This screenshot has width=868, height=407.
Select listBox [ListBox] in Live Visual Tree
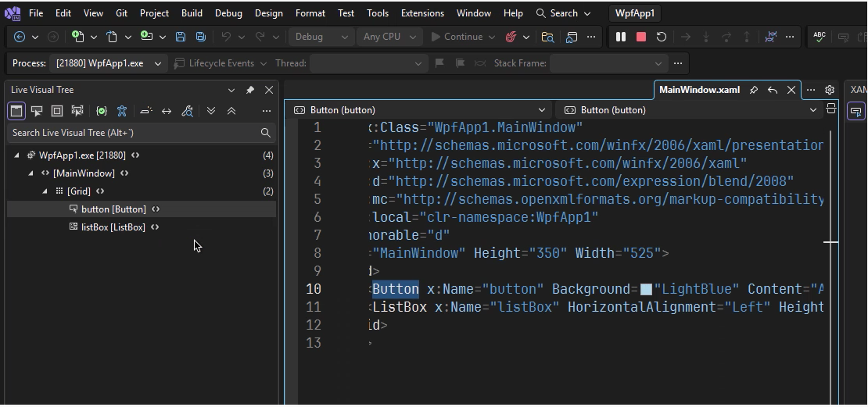point(113,227)
